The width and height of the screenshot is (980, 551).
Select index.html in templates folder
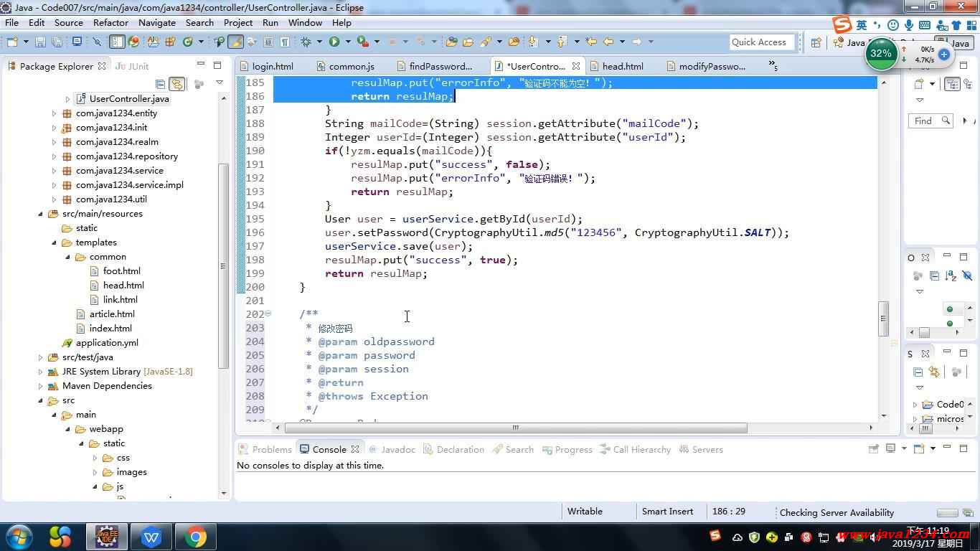(104, 329)
